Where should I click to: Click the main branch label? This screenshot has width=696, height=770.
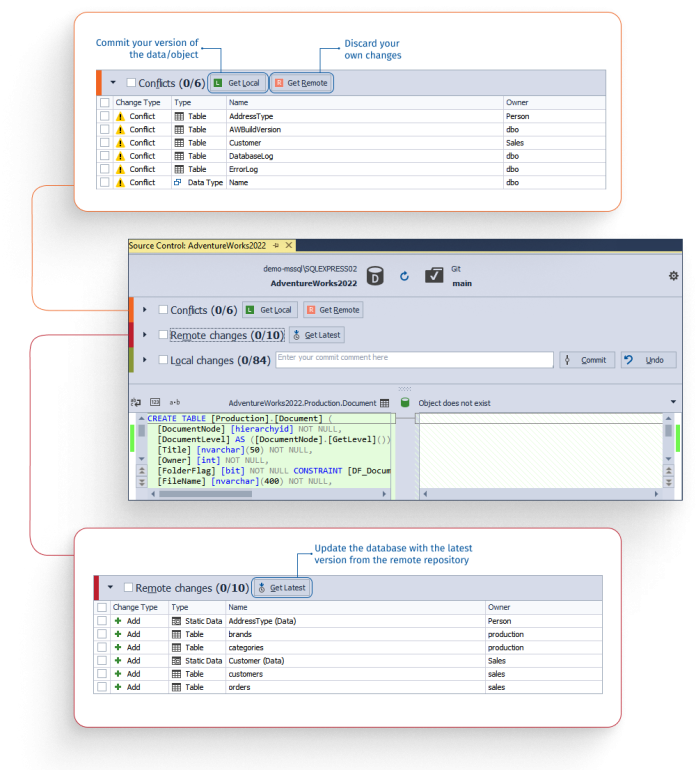tap(462, 283)
